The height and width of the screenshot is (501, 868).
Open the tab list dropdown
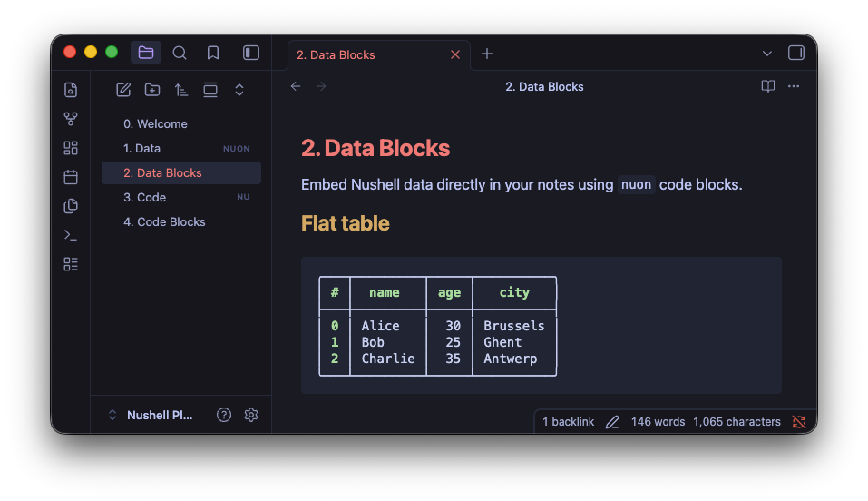point(766,54)
